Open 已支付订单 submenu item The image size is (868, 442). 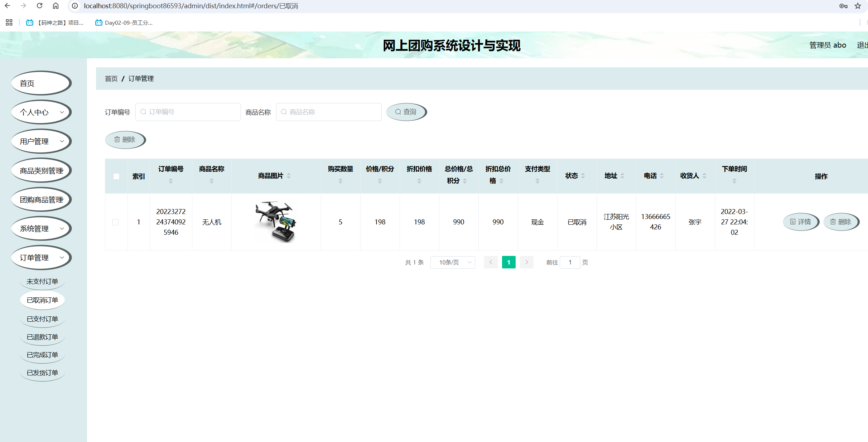(42, 319)
